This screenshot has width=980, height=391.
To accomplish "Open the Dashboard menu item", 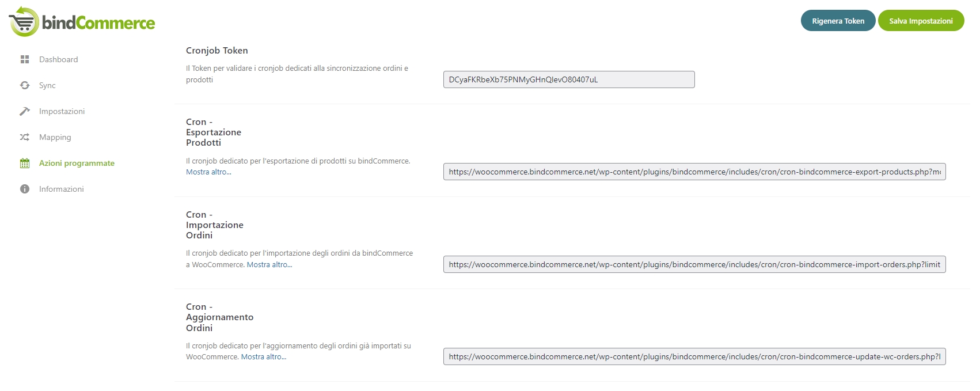I will (58, 59).
